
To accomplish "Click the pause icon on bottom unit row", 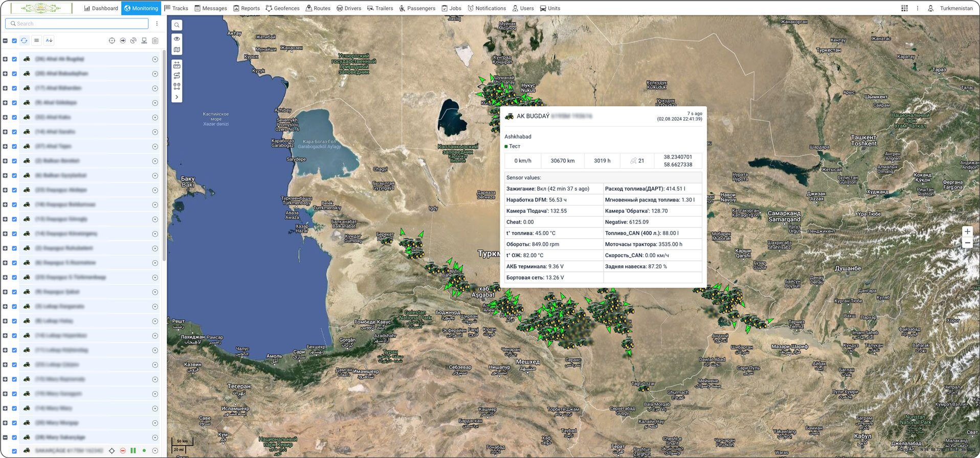I will pos(133,450).
